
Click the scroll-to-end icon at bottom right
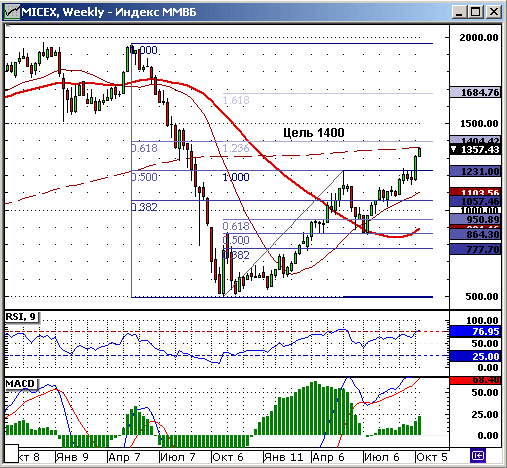click(x=478, y=455)
